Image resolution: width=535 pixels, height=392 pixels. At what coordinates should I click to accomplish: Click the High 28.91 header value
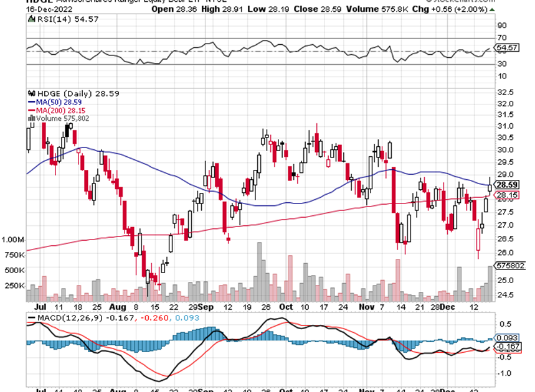[222, 9]
